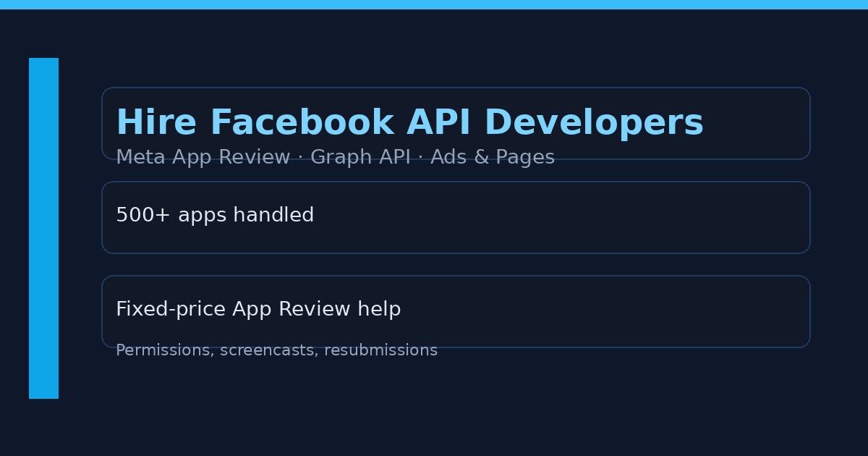The width and height of the screenshot is (868, 456).
Task: Select the "500+ apps handled" card
Action: tap(456, 217)
